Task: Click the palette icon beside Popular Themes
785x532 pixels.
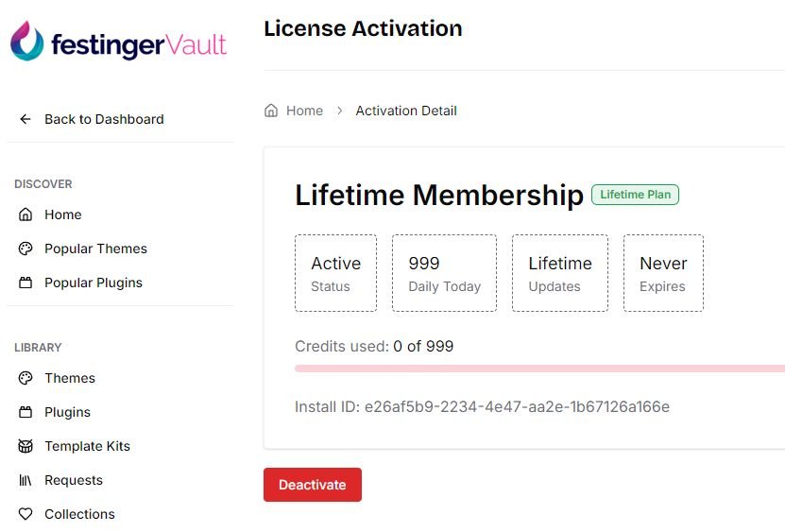Action: point(26,249)
